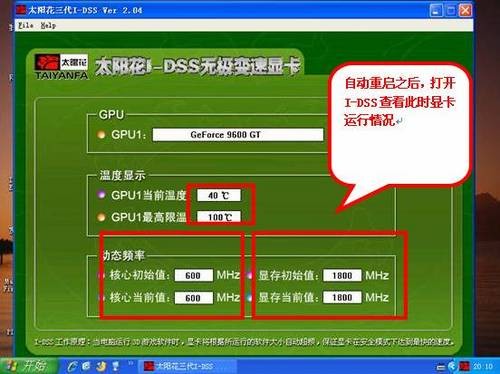Click the GPU1当前温度 label
Viewport: 500px width, 374px height.
tap(149, 195)
